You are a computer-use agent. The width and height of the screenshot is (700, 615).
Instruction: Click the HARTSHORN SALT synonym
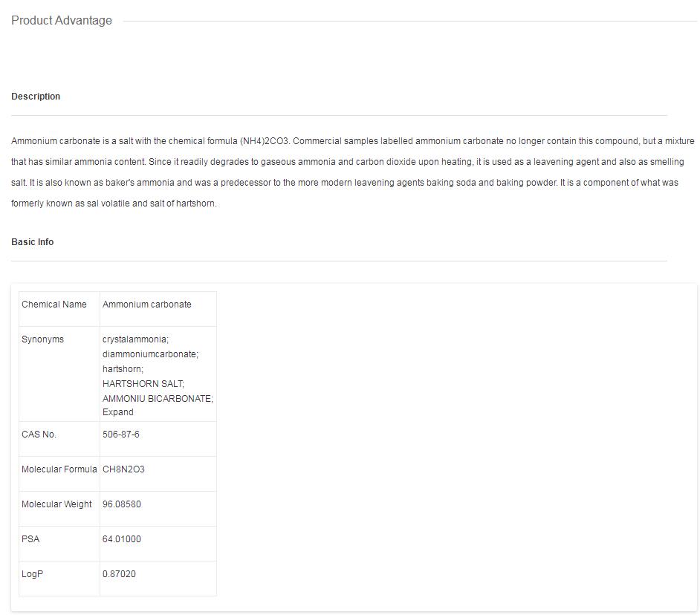(x=143, y=384)
